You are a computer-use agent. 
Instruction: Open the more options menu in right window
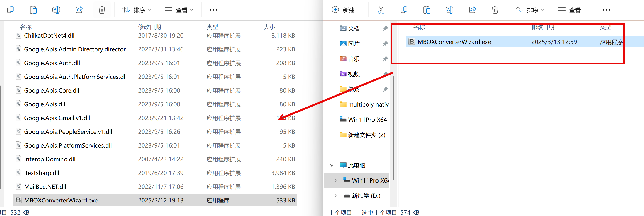click(606, 10)
